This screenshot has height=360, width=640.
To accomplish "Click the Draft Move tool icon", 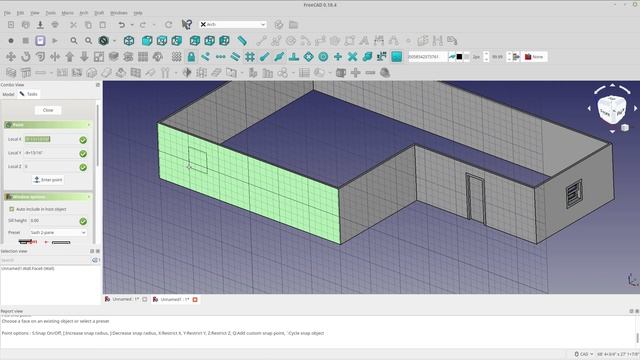I will (11, 57).
